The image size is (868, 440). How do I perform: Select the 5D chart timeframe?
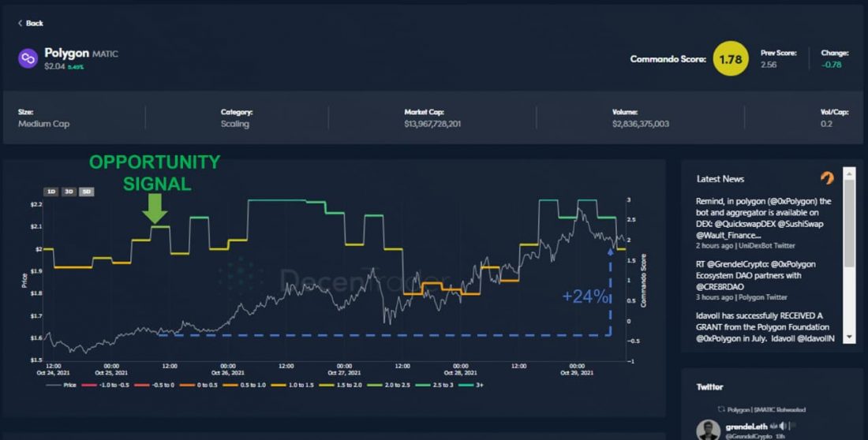click(x=87, y=192)
